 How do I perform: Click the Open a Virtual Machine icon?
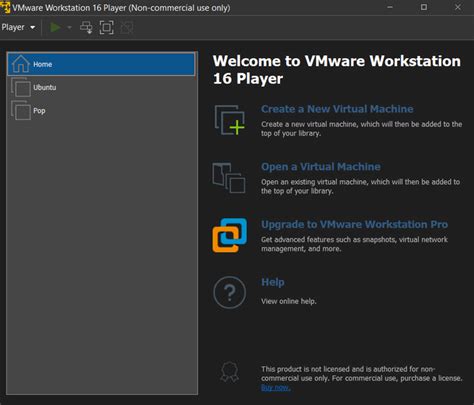click(229, 178)
